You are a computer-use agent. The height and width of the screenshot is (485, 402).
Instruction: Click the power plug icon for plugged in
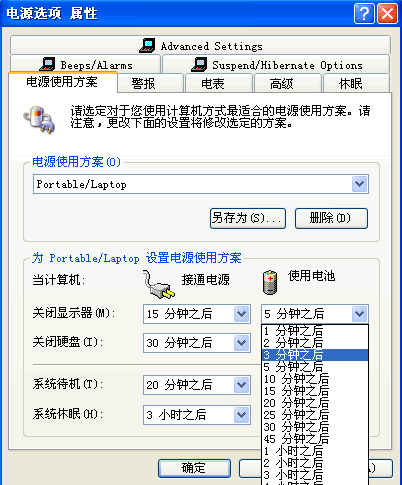(x=158, y=284)
